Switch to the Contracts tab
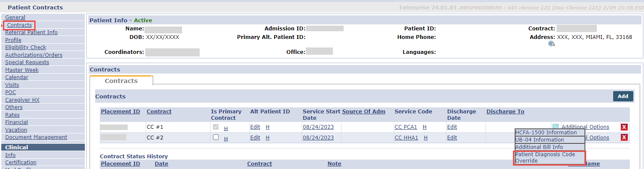Viewport: 644px width, 169px height. [x=121, y=81]
